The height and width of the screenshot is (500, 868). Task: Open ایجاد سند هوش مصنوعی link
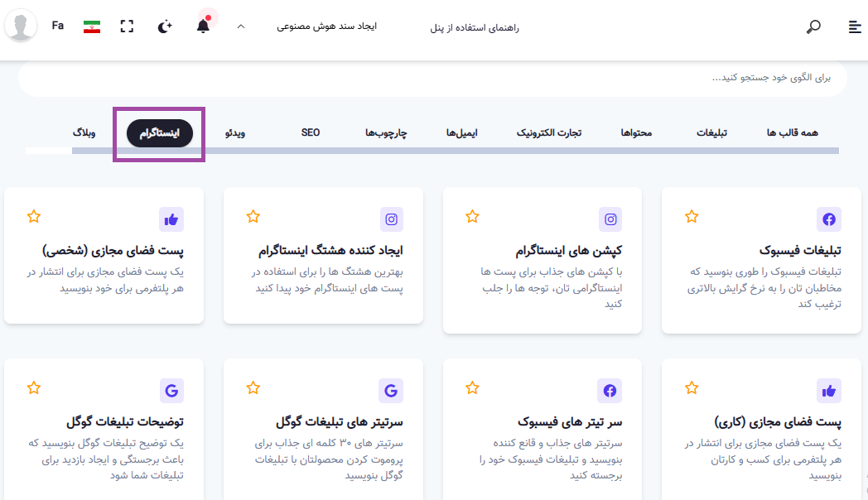[326, 26]
